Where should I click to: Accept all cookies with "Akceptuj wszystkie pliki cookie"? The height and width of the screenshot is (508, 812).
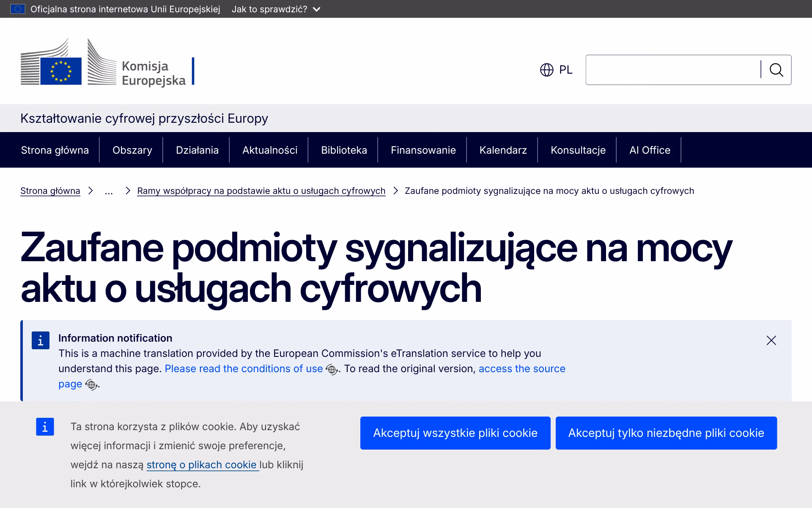click(455, 433)
